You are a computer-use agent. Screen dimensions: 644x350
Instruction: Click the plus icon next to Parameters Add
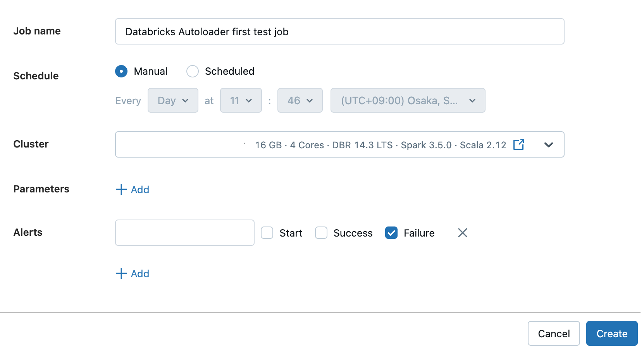[121, 189]
